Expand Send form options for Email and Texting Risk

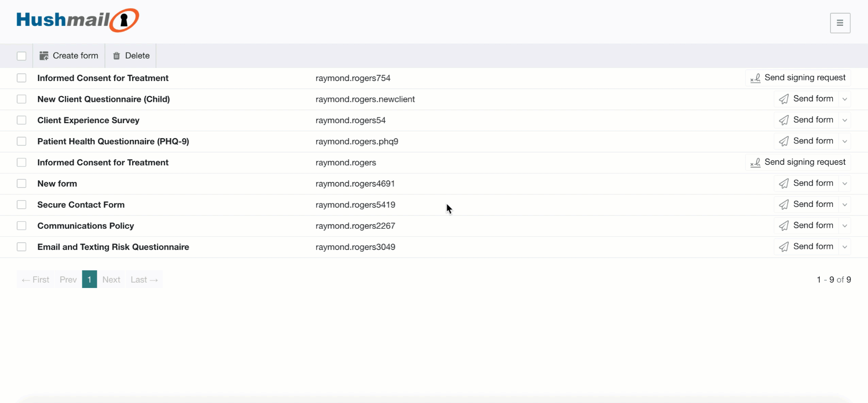(844, 247)
